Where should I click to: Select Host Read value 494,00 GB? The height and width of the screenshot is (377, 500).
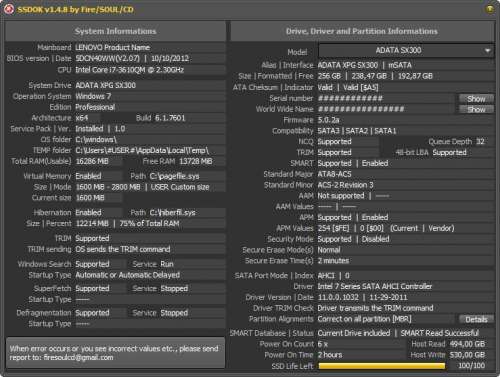[x=467, y=344]
